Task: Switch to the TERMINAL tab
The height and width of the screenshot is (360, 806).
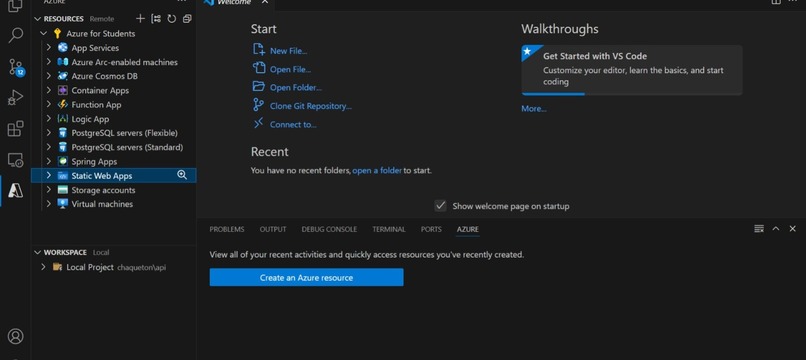Action: coord(389,229)
